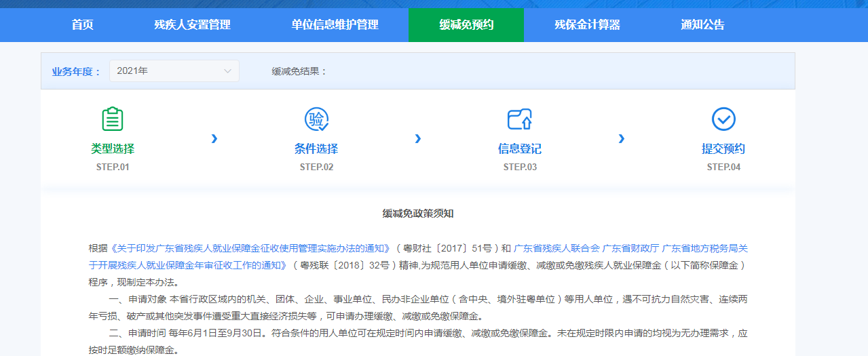View the 通知公告 tab

point(702,25)
